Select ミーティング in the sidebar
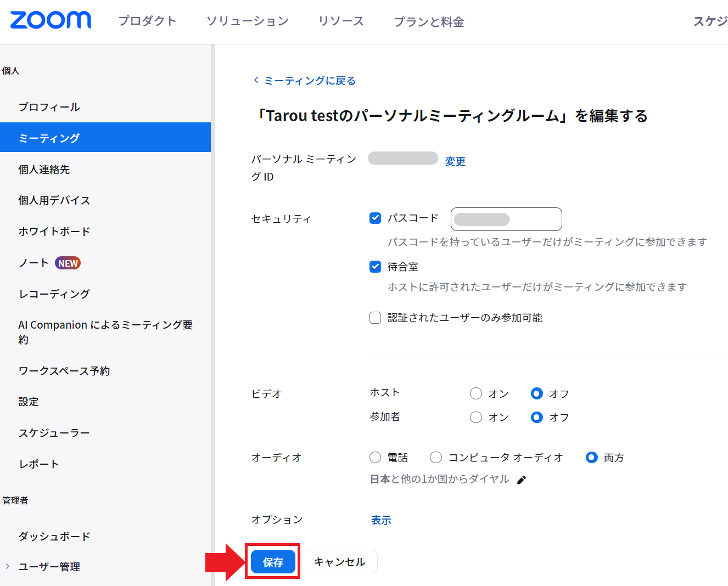The width and height of the screenshot is (728, 586). tap(105, 137)
